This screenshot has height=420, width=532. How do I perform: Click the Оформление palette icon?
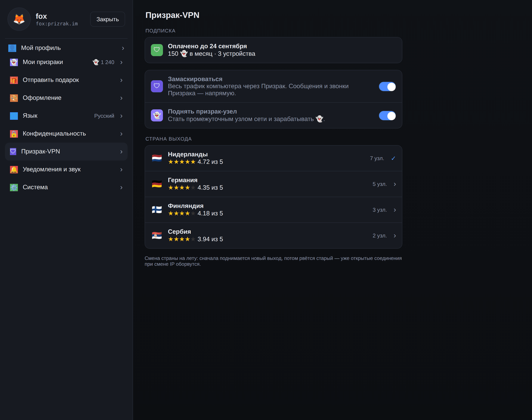coord(14,98)
